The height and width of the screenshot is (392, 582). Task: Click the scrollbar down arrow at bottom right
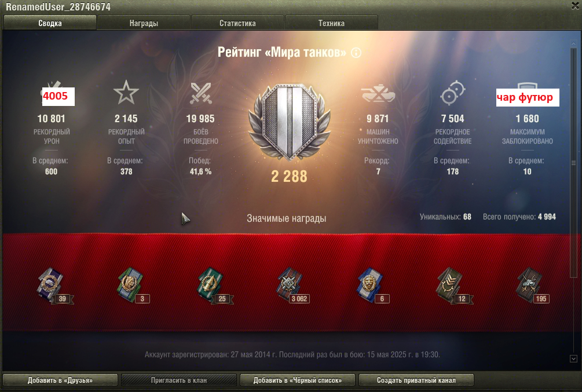(x=573, y=358)
